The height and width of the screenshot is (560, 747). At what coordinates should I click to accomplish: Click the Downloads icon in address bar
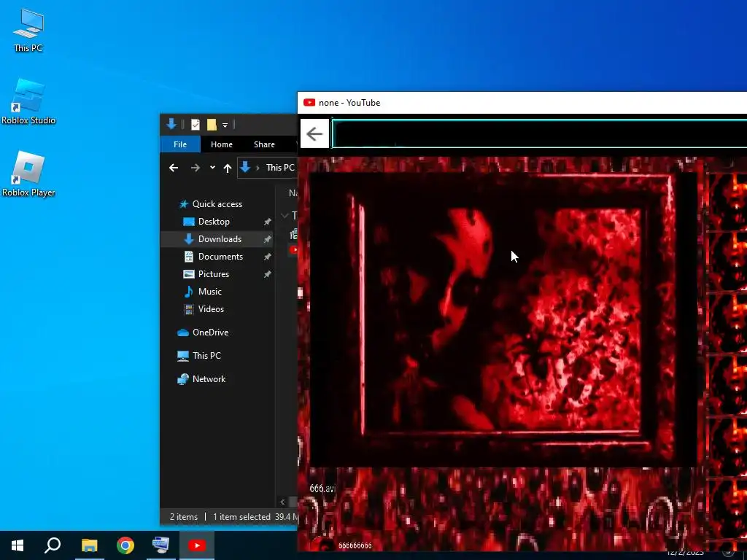tap(245, 167)
